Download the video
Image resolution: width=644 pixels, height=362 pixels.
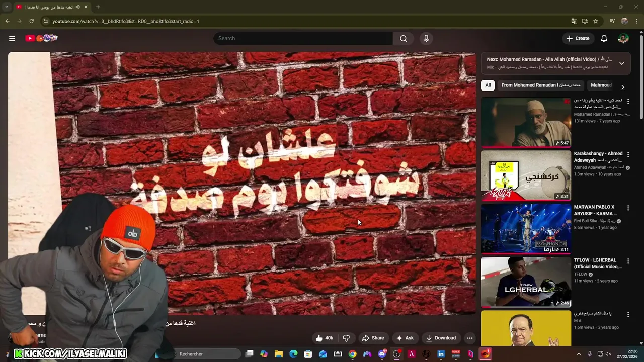[441, 338]
